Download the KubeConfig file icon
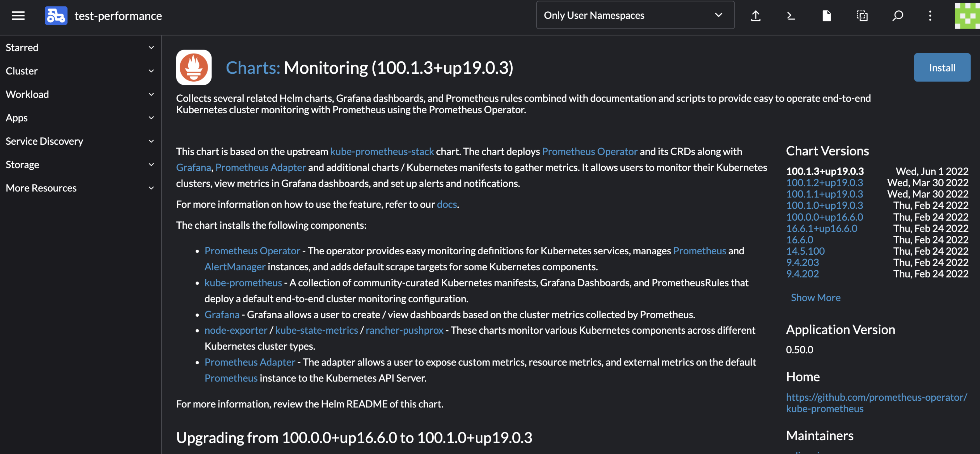Image resolution: width=980 pixels, height=454 pixels. click(826, 16)
